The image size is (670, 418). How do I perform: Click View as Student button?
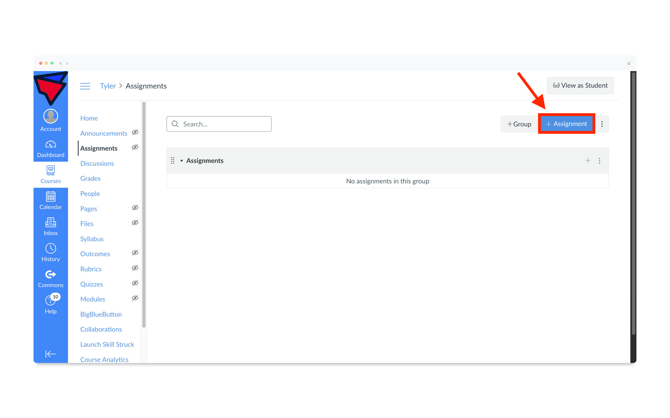click(x=580, y=85)
